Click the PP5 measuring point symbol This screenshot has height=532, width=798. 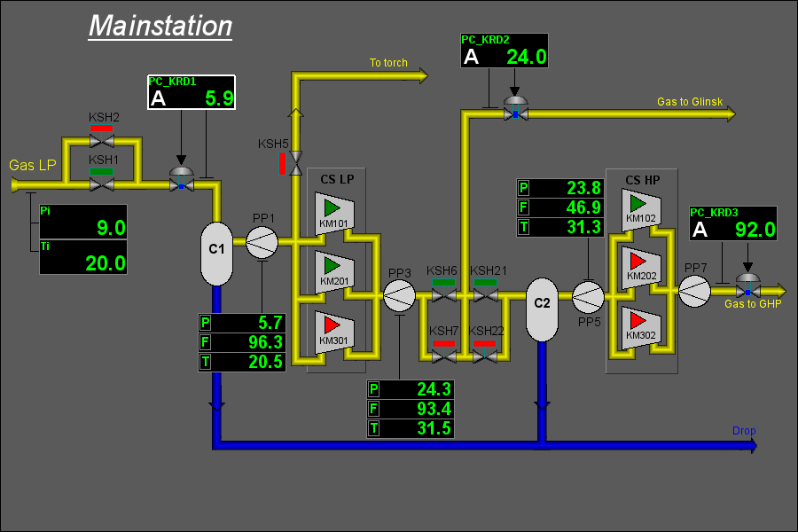588,298
